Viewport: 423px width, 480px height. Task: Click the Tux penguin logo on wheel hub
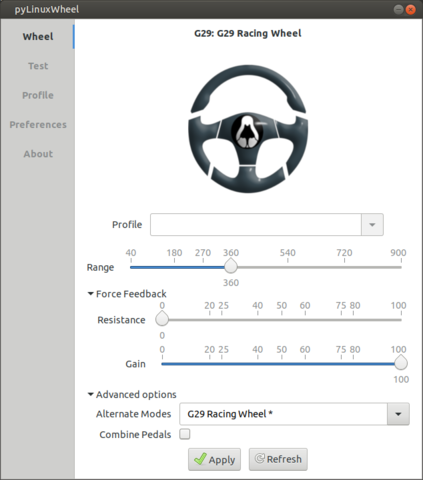click(x=247, y=132)
